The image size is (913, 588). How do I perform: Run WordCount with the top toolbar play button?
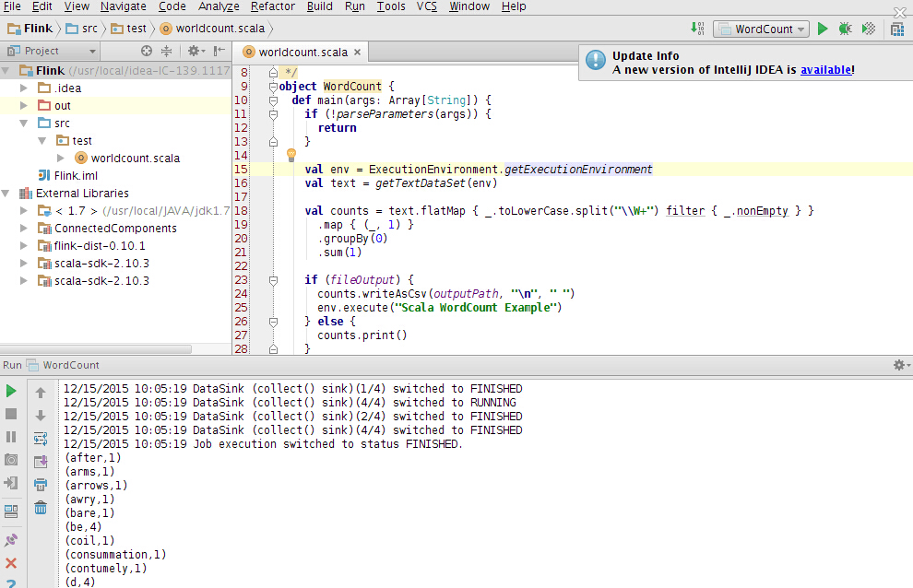pyautogui.click(x=823, y=29)
